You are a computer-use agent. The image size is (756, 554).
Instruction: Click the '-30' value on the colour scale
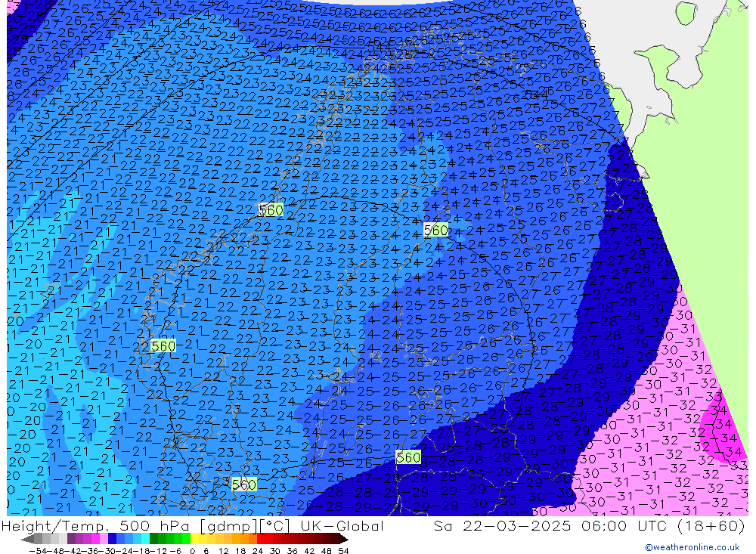point(107,551)
